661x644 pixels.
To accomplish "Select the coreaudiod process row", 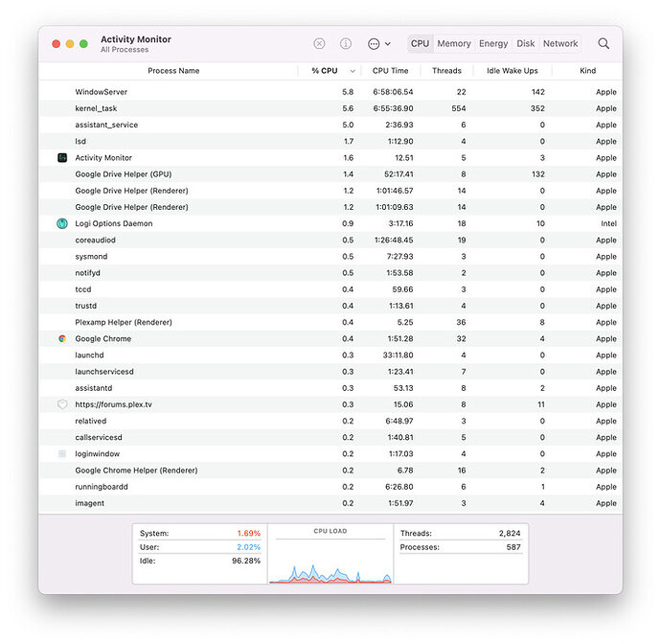I will 330,240.
